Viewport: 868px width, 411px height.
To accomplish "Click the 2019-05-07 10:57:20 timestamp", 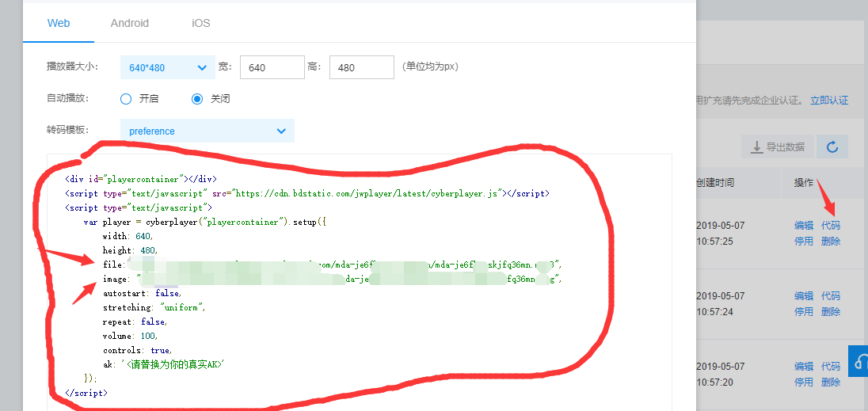I will [x=720, y=374].
